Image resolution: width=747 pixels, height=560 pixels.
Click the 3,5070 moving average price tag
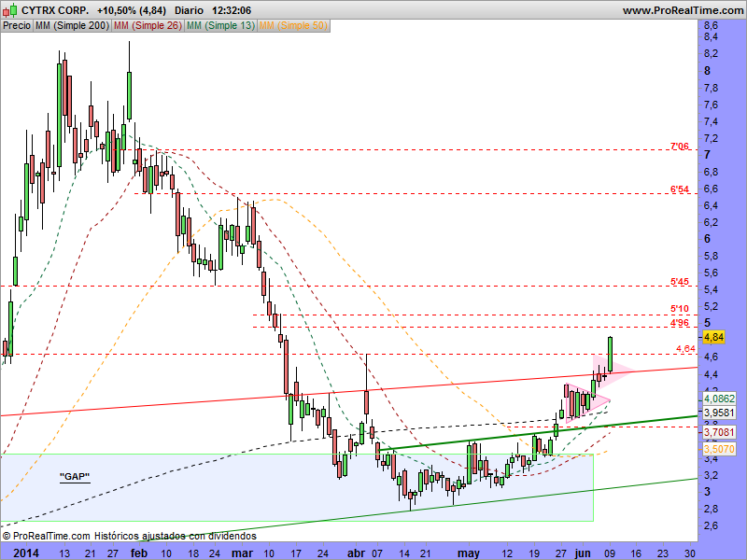point(719,449)
